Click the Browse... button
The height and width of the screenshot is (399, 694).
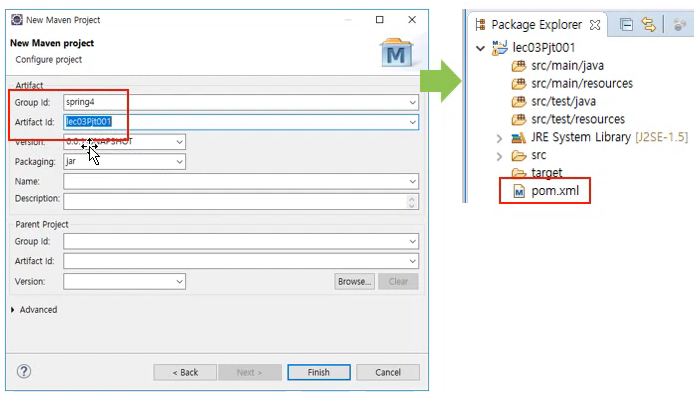coord(355,282)
